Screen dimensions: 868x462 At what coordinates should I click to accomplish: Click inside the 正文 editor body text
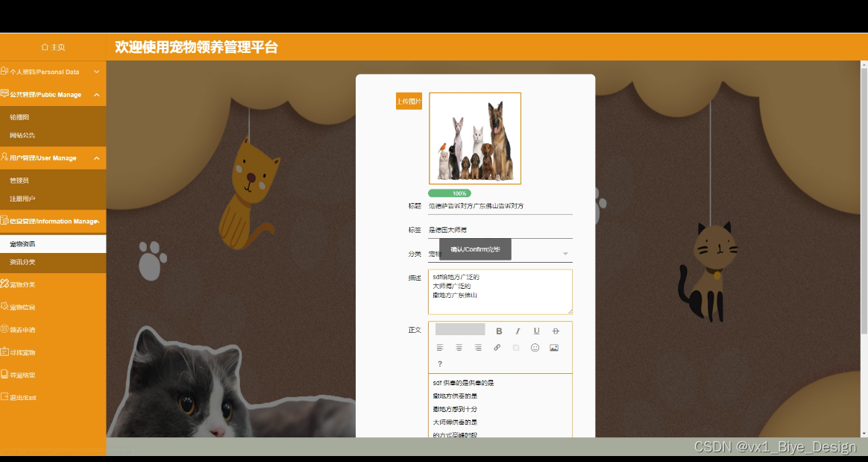coord(500,406)
